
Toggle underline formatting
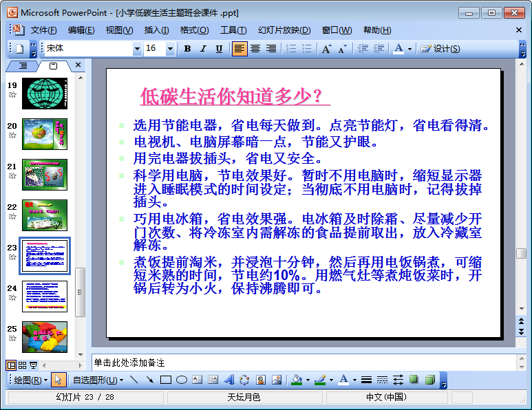tap(219, 49)
